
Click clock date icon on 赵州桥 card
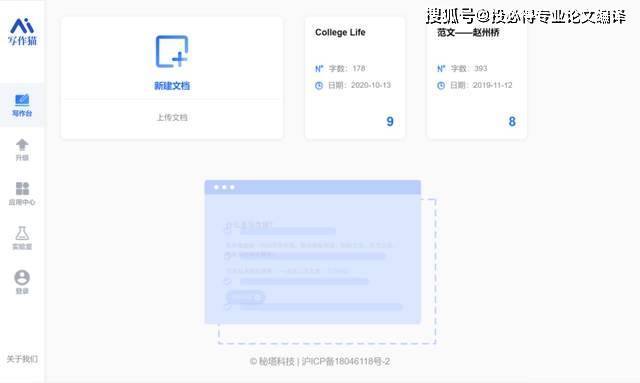tap(441, 85)
